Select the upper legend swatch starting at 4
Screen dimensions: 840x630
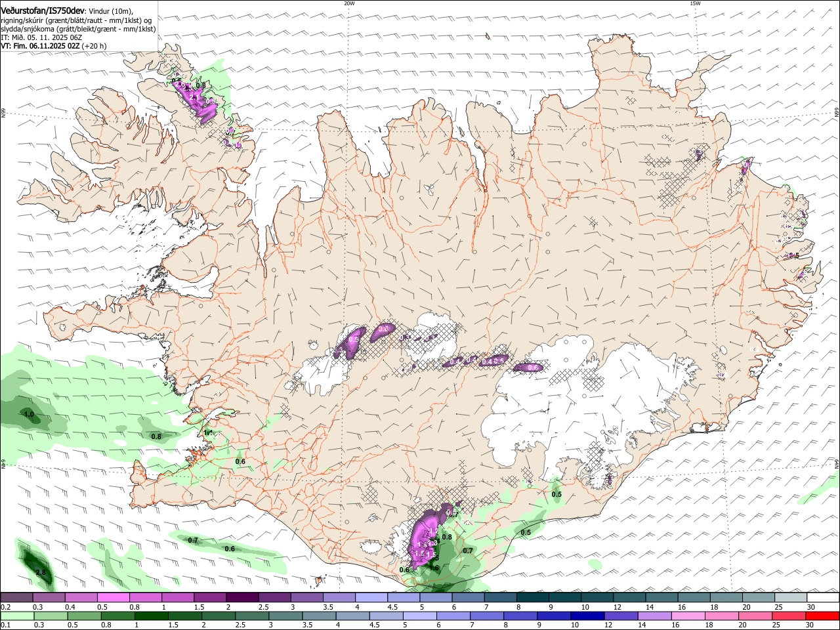point(371,598)
